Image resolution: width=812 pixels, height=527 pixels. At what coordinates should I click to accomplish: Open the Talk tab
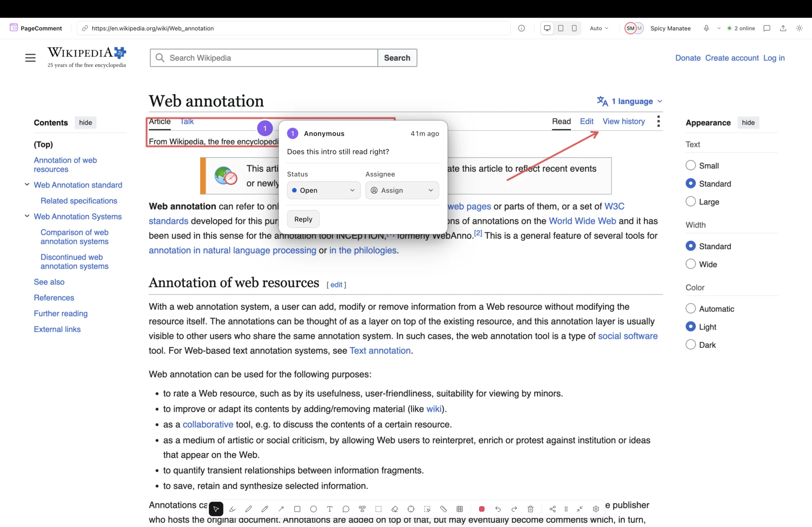[187, 121]
